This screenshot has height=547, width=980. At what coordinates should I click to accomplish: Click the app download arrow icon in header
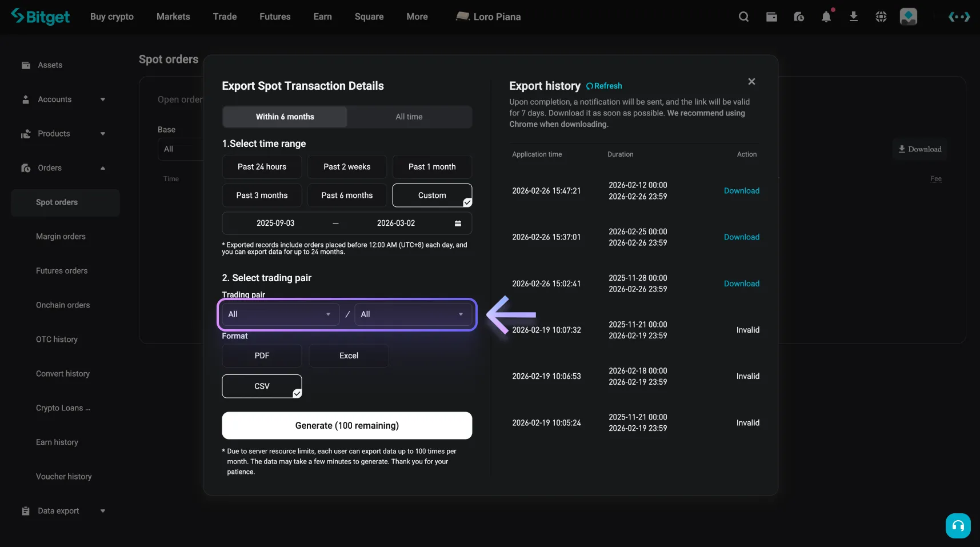click(x=854, y=17)
